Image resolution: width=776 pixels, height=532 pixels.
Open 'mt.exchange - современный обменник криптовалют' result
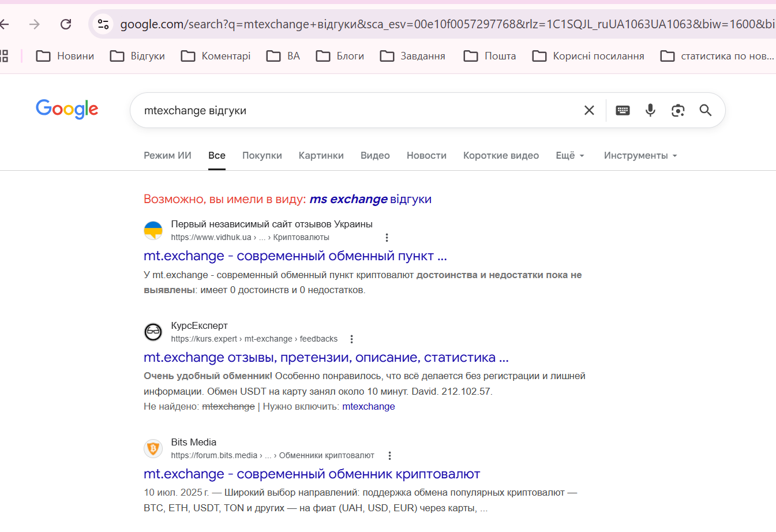312,474
